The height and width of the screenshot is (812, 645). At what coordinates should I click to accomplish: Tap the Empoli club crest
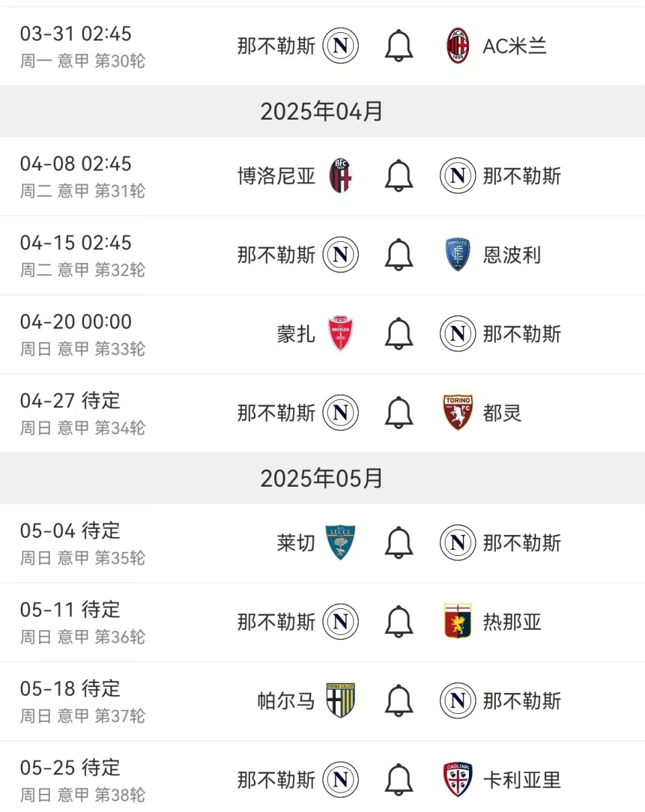tap(458, 255)
